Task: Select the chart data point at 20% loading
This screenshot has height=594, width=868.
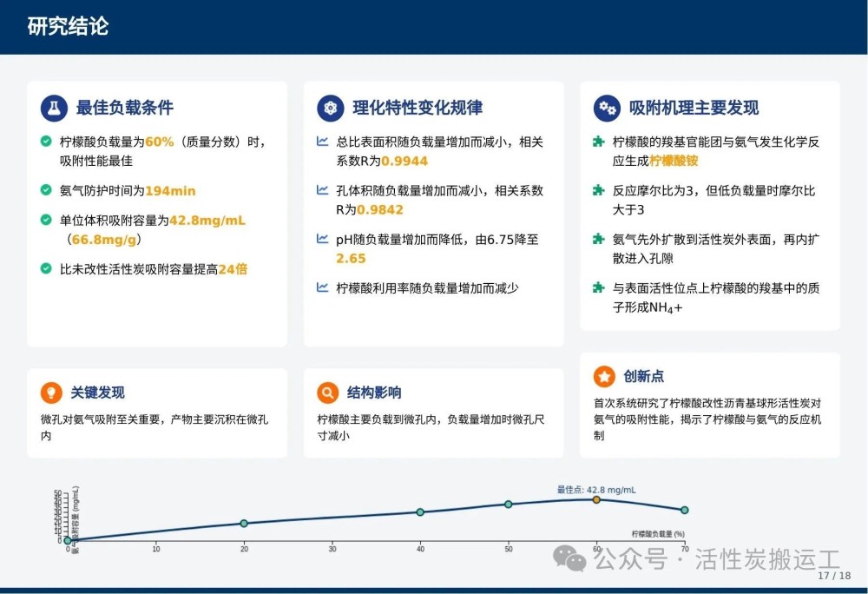Action: click(244, 523)
